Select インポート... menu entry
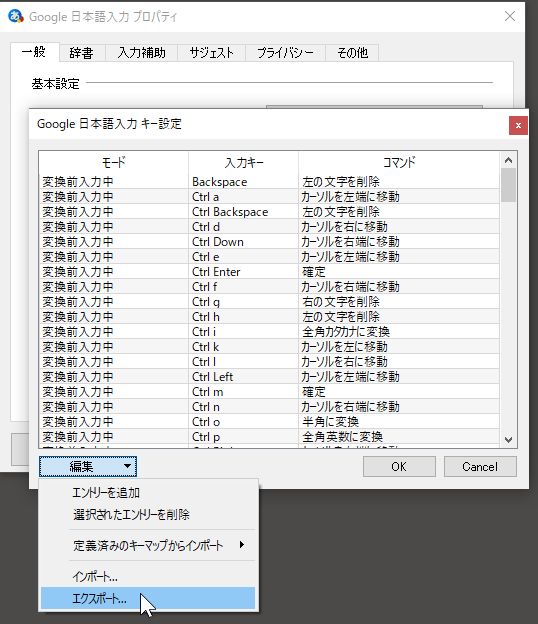The width and height of the screenshot is (538, 624). 148,576
